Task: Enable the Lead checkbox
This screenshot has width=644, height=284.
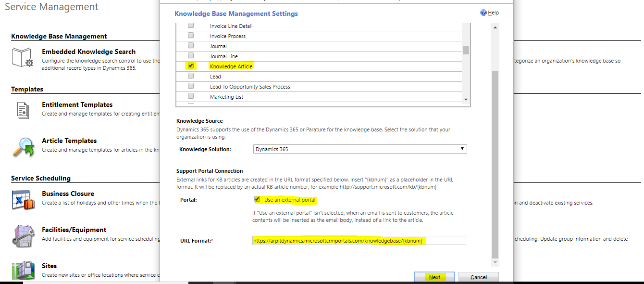Action: coord(190,76)
